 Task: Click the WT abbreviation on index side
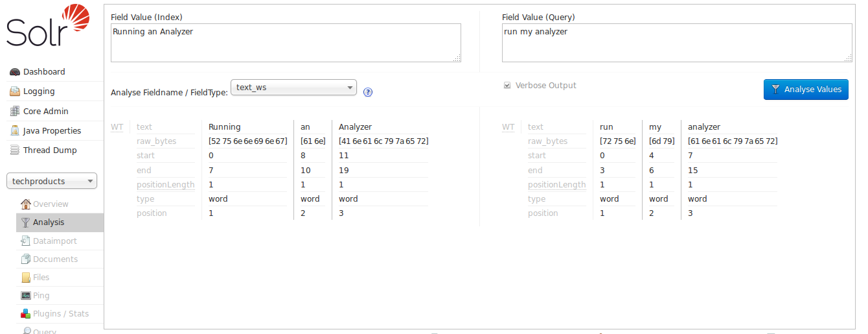pyautogui.click(x=117, y=127)
